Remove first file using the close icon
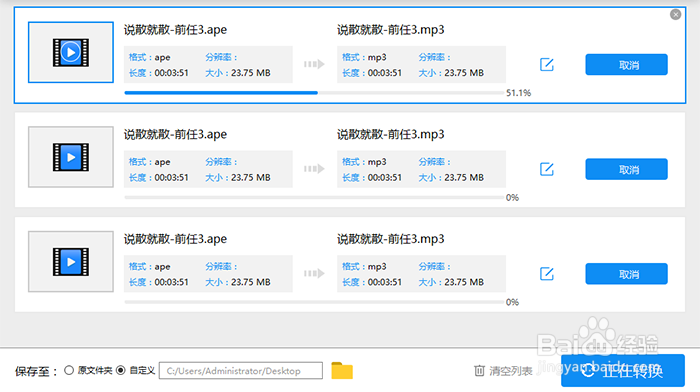This screenshot has height=392, width=700. (675, 15)
